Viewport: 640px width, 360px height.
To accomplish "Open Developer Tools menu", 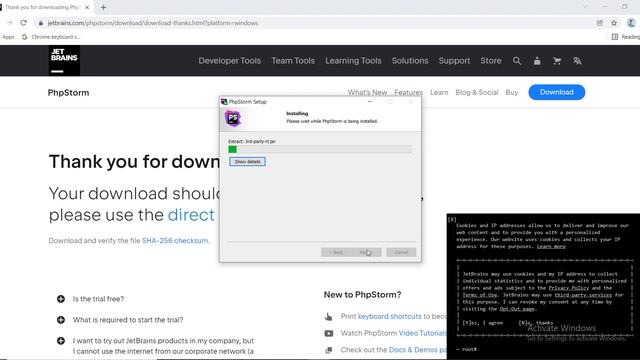I will (x=229, y=61).
